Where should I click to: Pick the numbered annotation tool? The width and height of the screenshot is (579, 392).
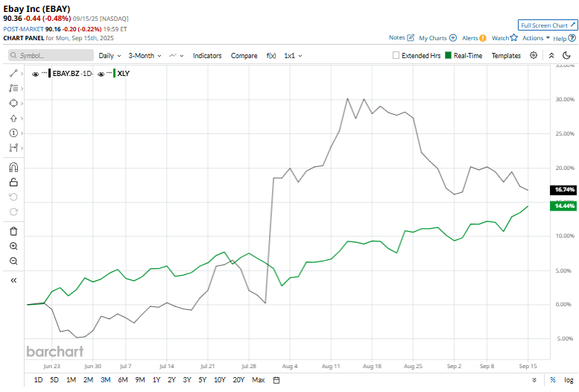coord(13,133)
